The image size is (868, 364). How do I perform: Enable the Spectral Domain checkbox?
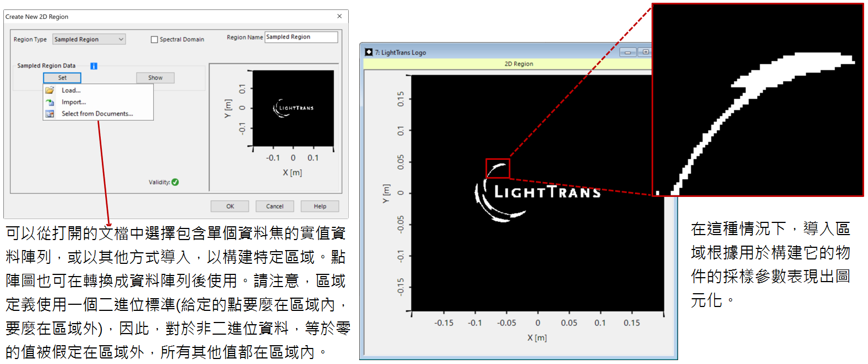click(x=154, y=39)
